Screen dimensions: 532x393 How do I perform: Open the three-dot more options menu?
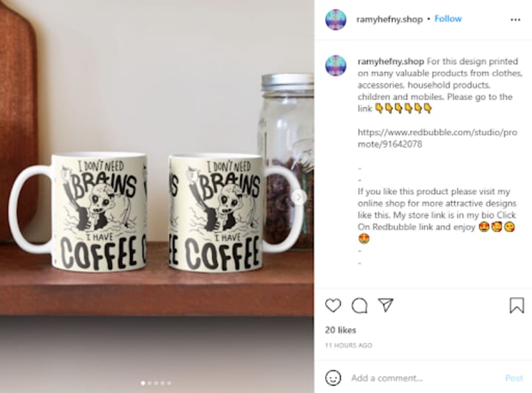point(516,20)
